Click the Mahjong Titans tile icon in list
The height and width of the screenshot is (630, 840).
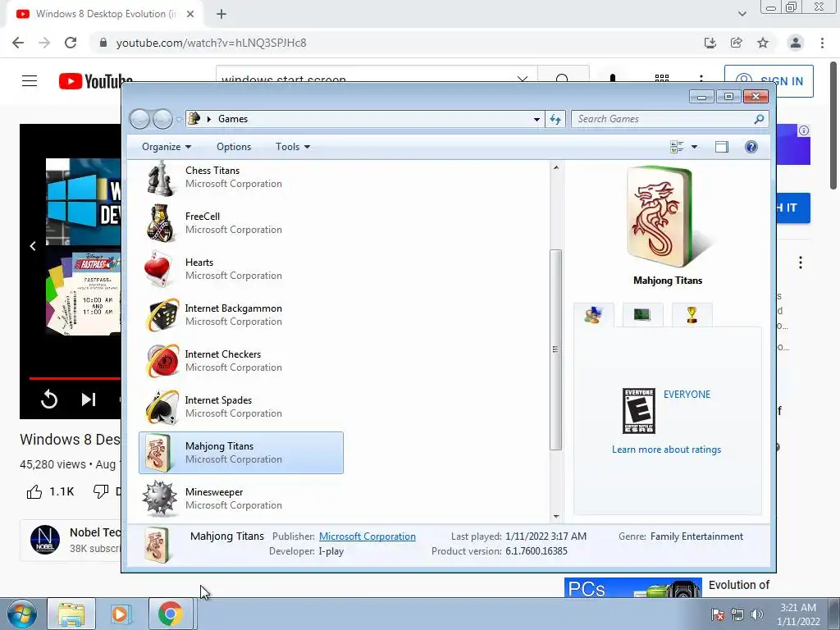pos(160,453)
